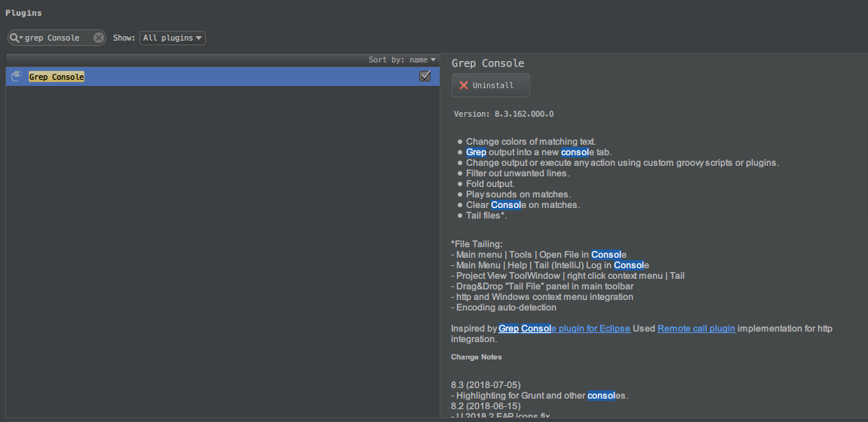Open Grep Console plugin for Eclipse link
This screenshot has width=868, height=422.
564,329
